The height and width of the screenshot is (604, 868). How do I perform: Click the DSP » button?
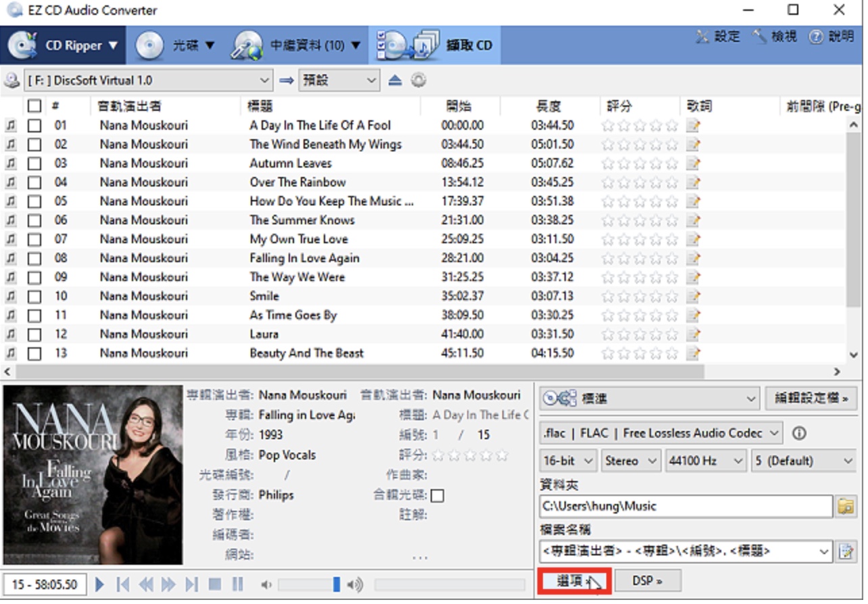point(648,582)
